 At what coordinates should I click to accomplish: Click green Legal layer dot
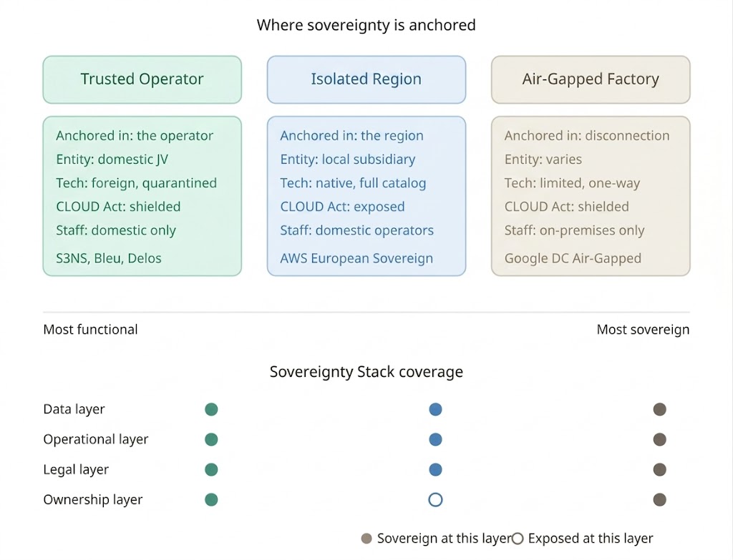click(211, 470)
